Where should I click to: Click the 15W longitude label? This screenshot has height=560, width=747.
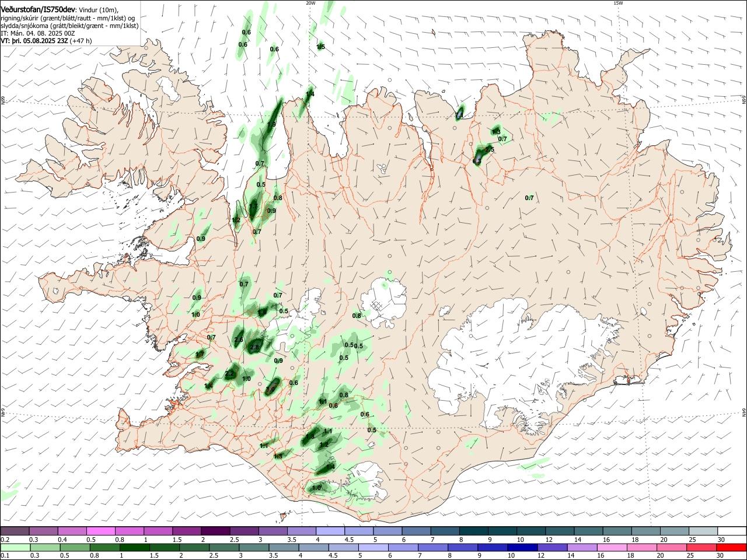[x=618, y=3]
